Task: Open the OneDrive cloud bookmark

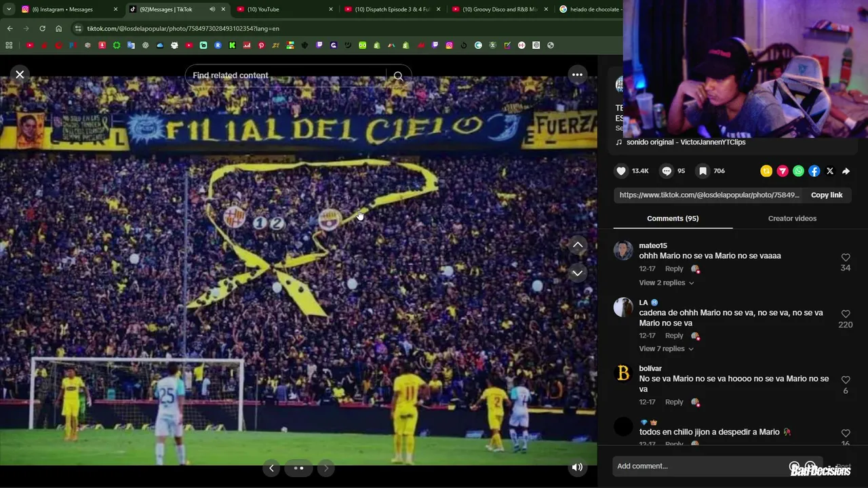Action: point(160,45)
